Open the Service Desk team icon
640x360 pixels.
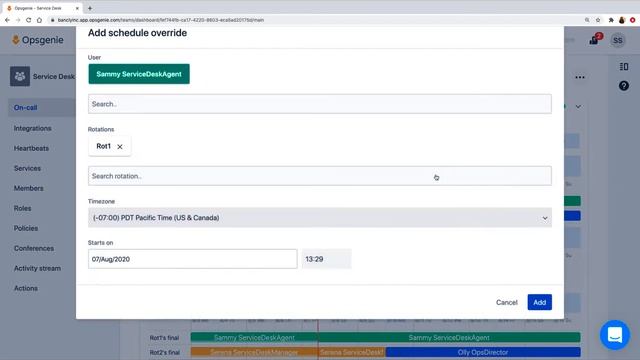click(20, 76)
